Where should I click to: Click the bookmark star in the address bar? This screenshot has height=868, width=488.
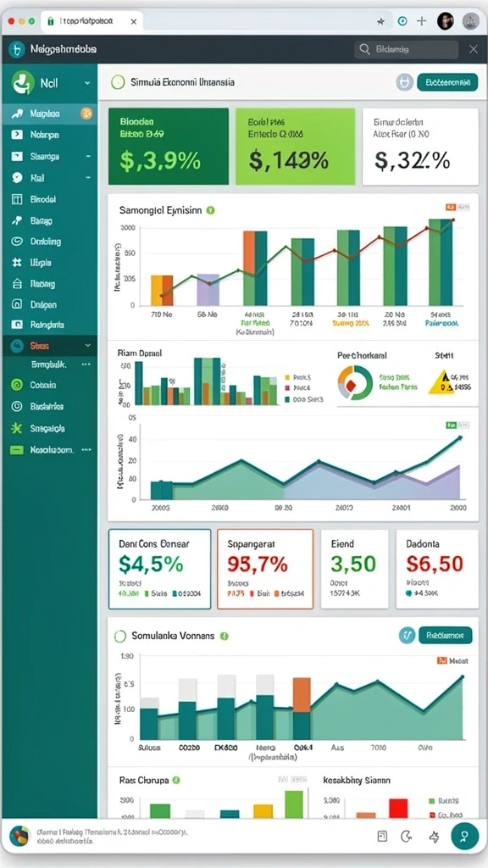pyautogui.click(x=380, y=21)
